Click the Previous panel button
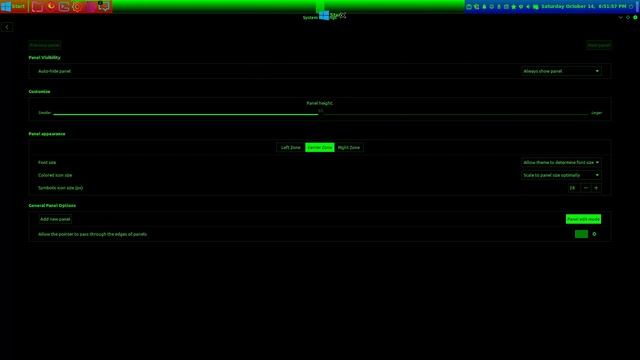This screenshot has width=640, height=360. (45, 45)
